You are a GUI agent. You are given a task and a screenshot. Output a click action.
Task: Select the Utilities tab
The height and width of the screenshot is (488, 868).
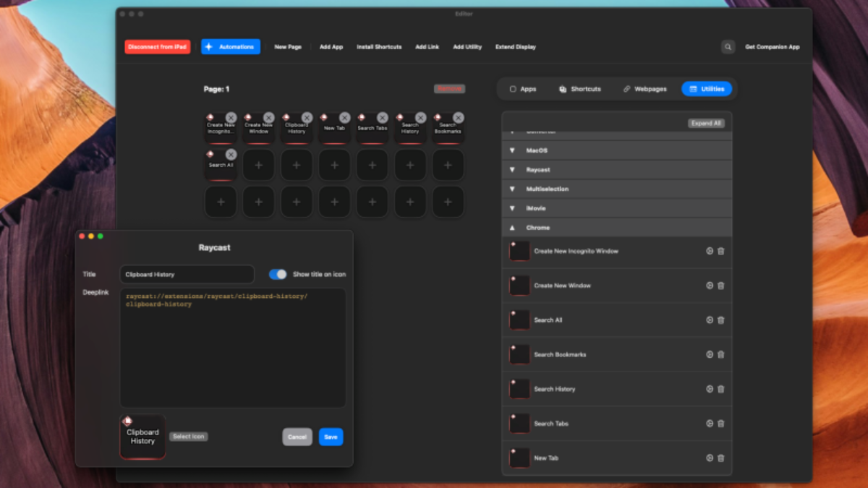tap(707, 89)
